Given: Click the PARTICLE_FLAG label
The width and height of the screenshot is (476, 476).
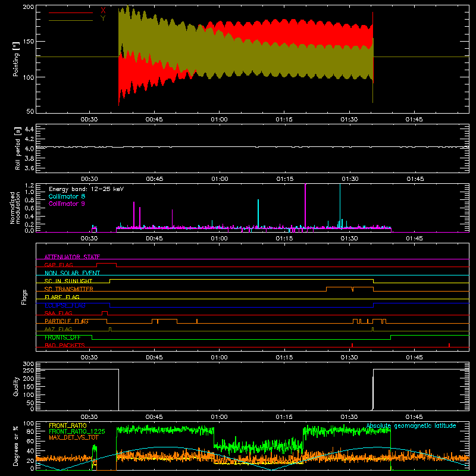Looking at the screenshot, I should (67, 321).
